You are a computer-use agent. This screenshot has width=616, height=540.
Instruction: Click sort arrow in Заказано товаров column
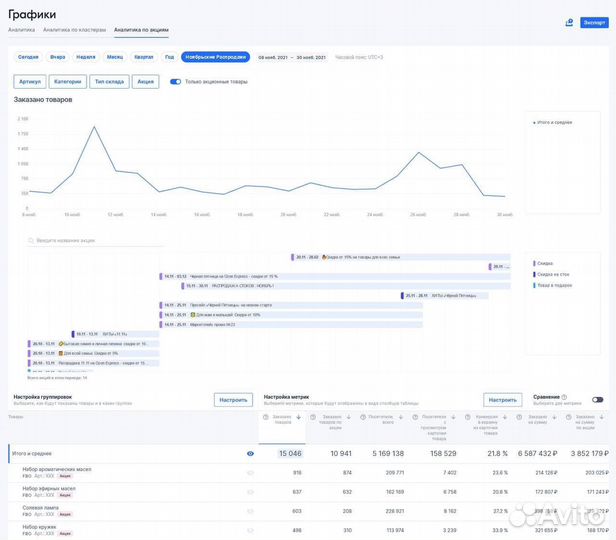[x=298, y=417]
